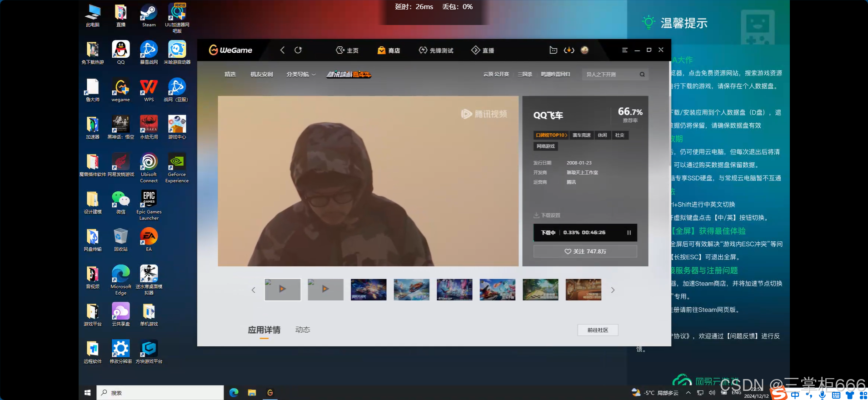Image resolution: width=868 pixels, height=400 pixels.
Task: Click the 赛车竞速 genre tag
Action: click(x=581, y=135)
